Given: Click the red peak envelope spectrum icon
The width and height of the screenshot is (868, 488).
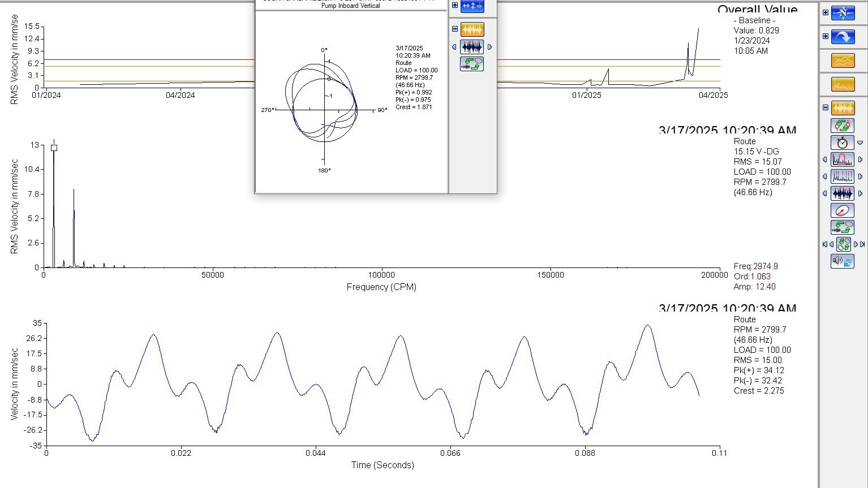Looking at the screenshot, I should coord(843,159).
